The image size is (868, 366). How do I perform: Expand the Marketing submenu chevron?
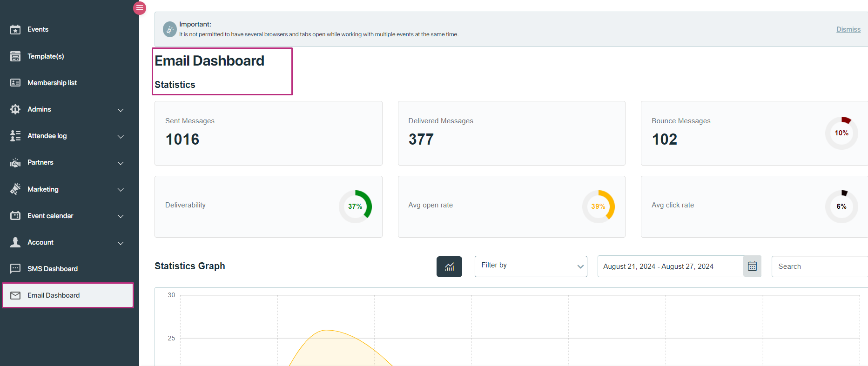point(121,190)
